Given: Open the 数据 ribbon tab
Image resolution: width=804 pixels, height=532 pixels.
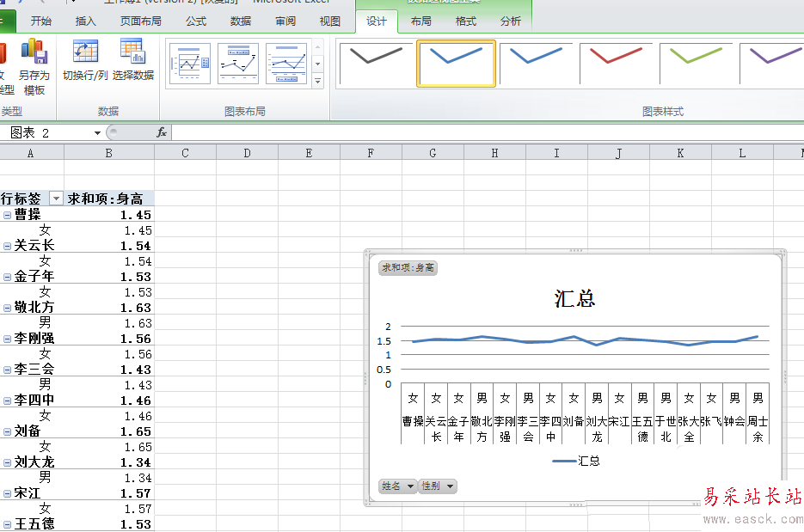Looking at the screenshot, I should coord(241,21).
